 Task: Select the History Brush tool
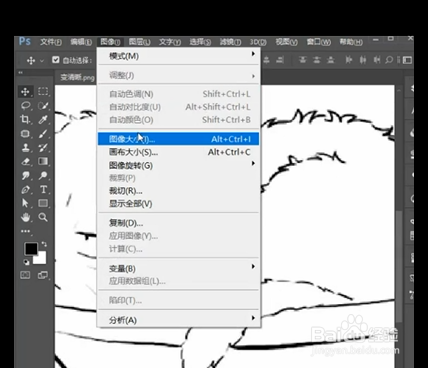(43, 148)
